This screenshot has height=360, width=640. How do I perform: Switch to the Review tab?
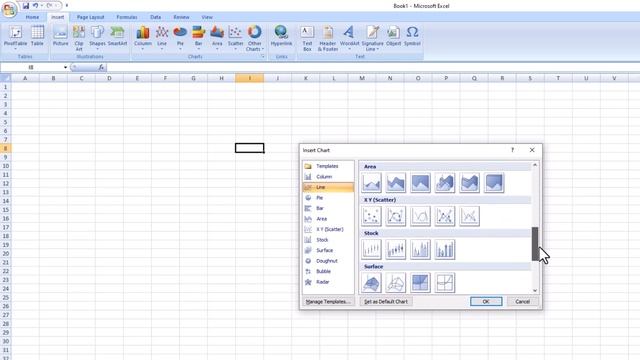(181, 17)
